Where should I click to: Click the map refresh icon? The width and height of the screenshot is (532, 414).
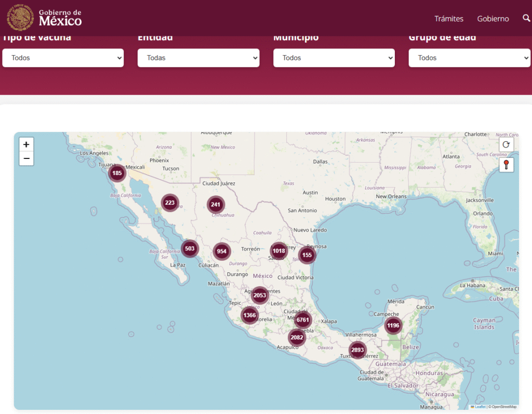tap(506, 144)
